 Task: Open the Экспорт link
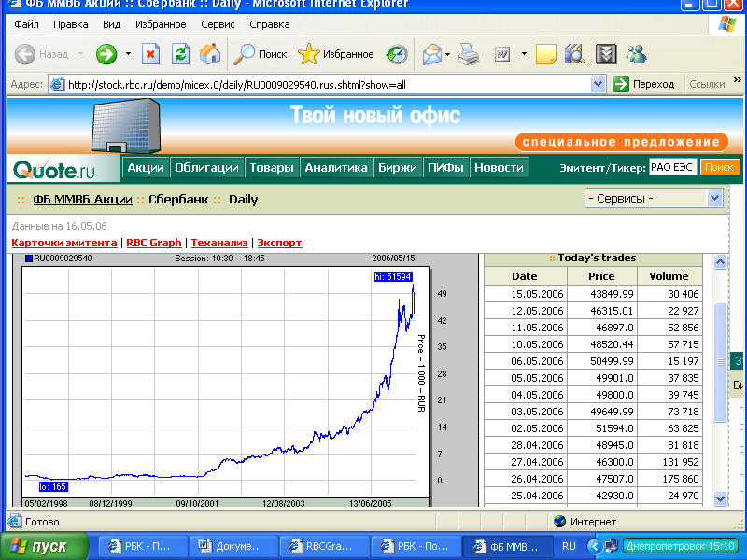[x=279, y=243]
